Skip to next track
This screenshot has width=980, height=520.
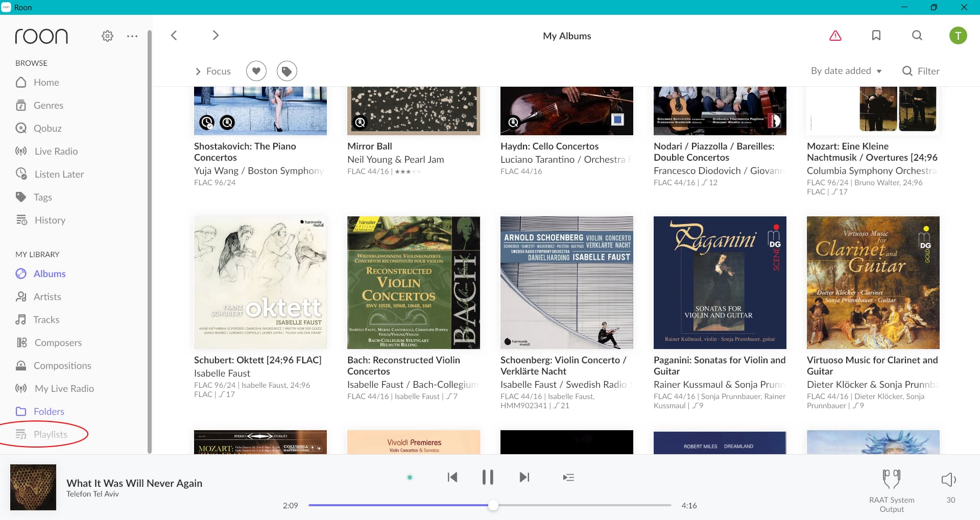click(524, 477)
